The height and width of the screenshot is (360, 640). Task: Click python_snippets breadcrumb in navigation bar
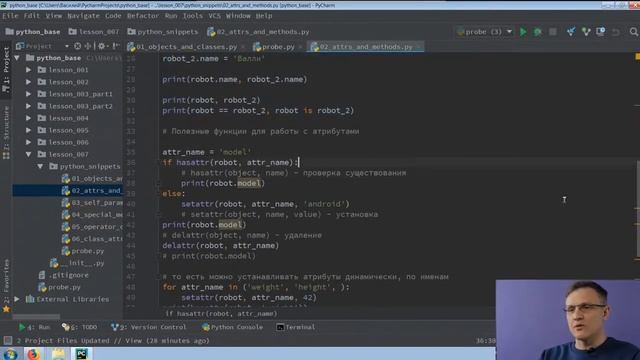pos(162,32)
